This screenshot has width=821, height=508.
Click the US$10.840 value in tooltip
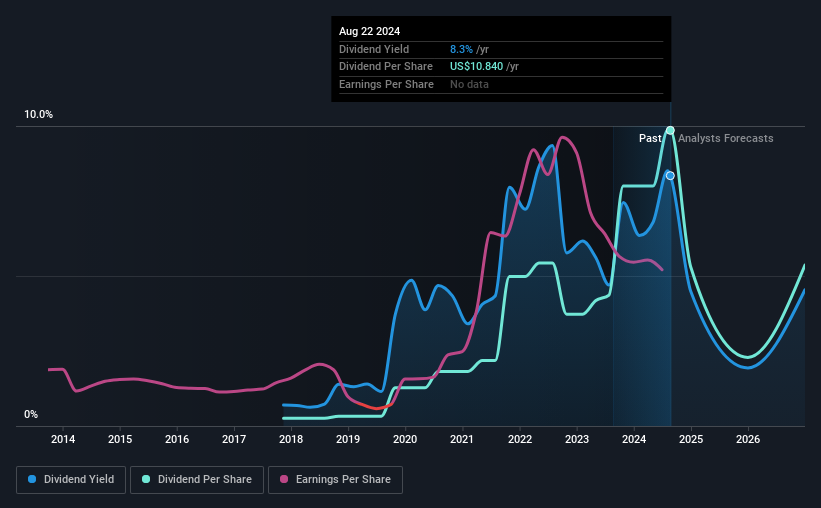tap(476, 67)
